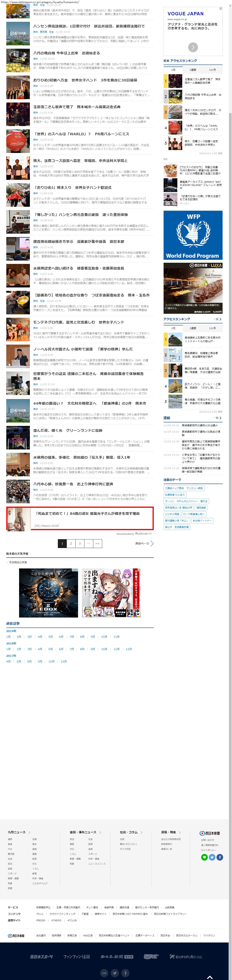The height and width of the screenshot is (980, 232).
Task: Open the blue Twitter icon in footer sitemap
Action: (212, 857)
